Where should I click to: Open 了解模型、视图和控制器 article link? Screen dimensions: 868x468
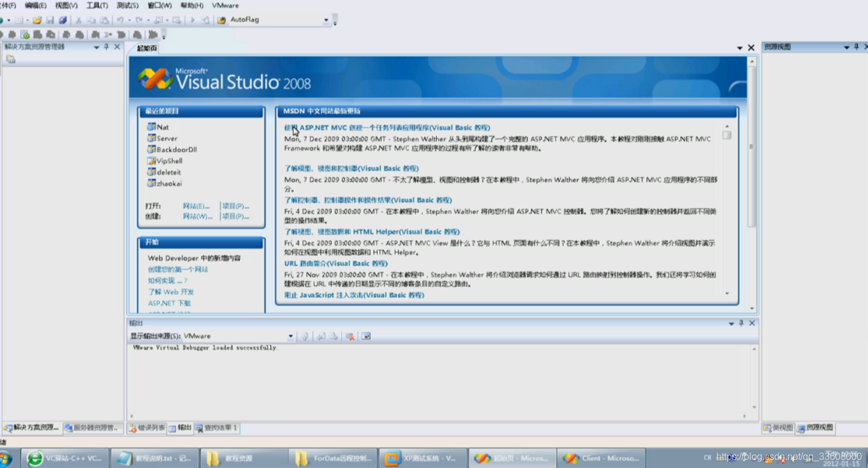[x=351, y=168]
